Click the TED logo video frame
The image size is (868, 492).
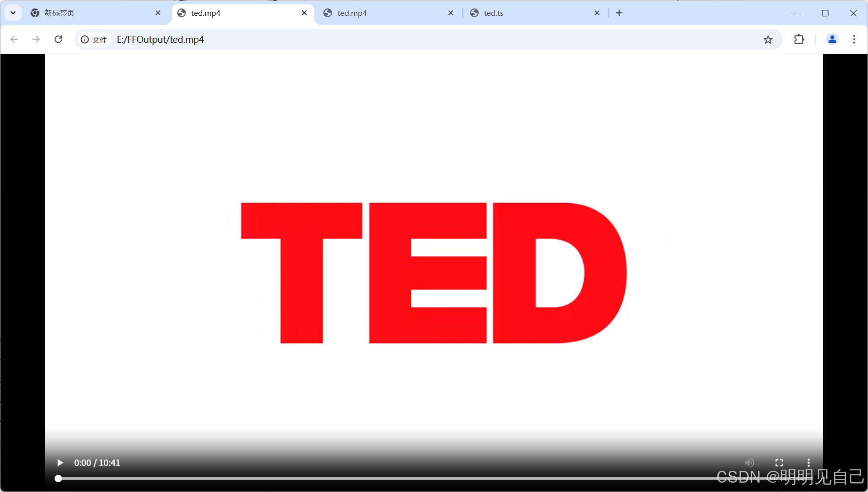point(434,273)
